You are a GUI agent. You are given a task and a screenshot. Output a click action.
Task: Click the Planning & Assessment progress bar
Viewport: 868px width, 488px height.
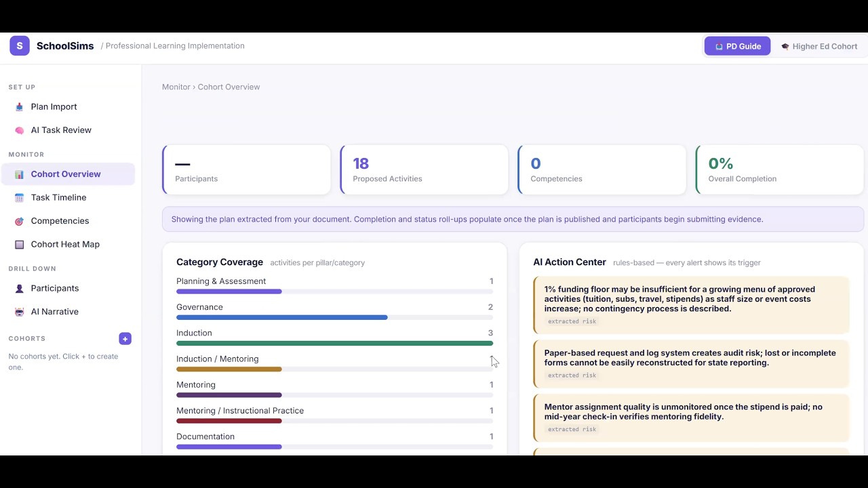pos(334,291)
